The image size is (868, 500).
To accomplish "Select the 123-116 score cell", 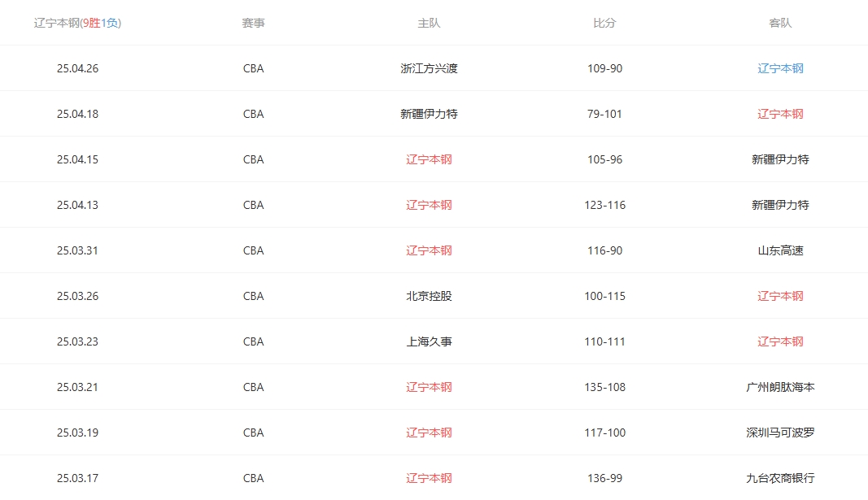I will (604, 205).
